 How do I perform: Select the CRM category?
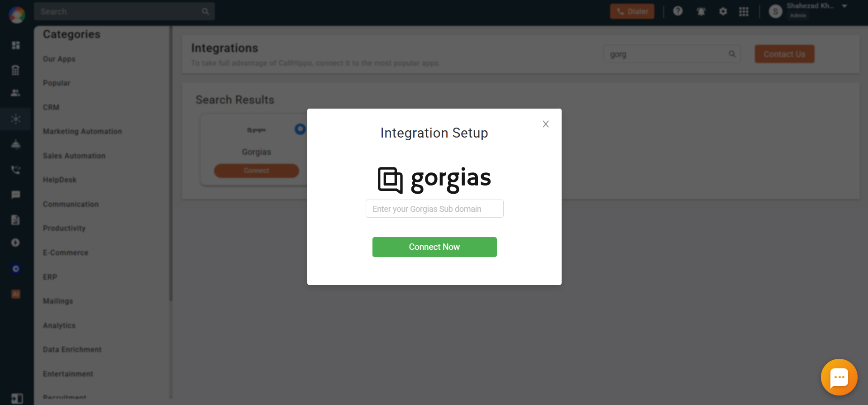pos(51,107)
